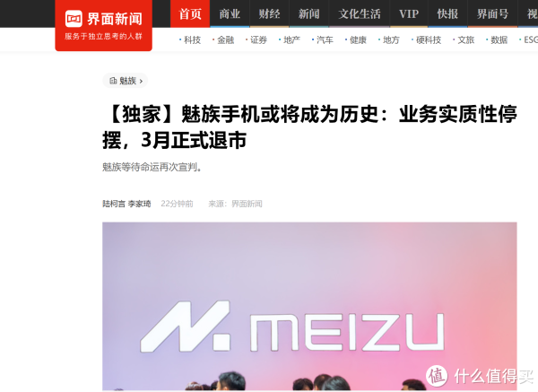Open the 文化生活 section
The height and width of the screenshot is (392, 538).
point(360,13)
